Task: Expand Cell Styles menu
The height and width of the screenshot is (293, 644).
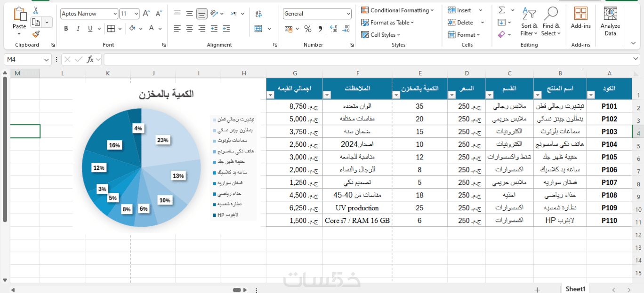Action: tap(380, 35)
